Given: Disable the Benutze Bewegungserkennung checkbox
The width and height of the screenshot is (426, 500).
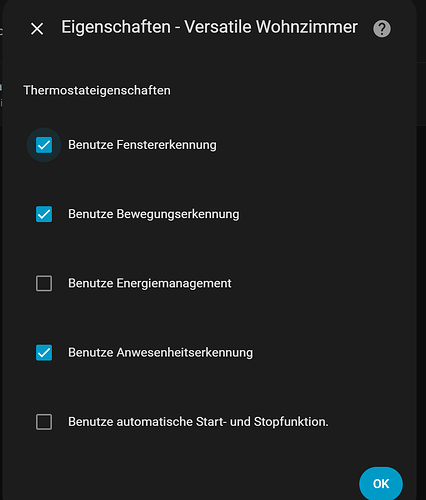Looking at the screenshot, I should pyautogui.click(x=44, y=214).
